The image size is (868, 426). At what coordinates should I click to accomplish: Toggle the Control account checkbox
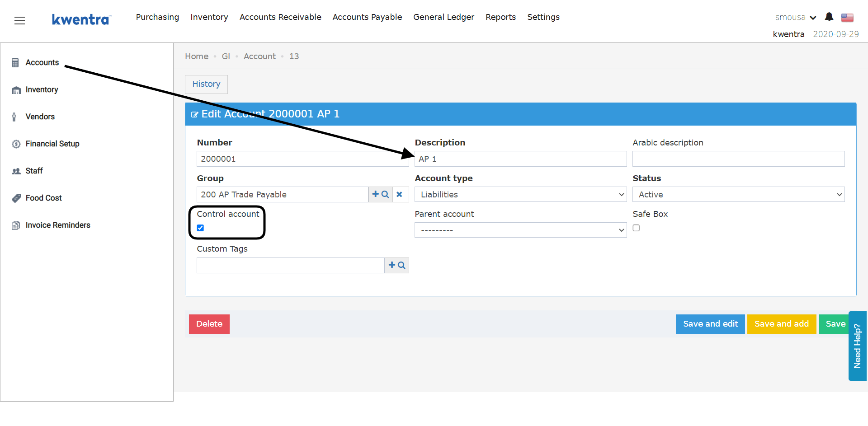pos(200,228)
